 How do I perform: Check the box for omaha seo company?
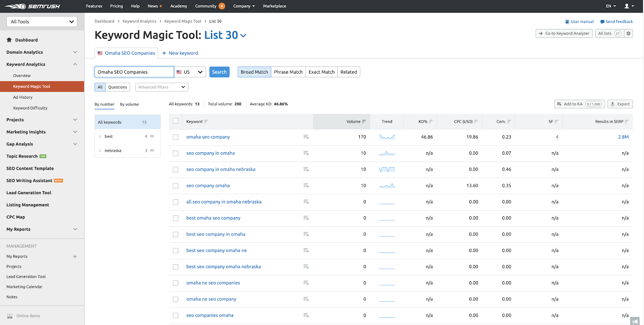[175, 137]
